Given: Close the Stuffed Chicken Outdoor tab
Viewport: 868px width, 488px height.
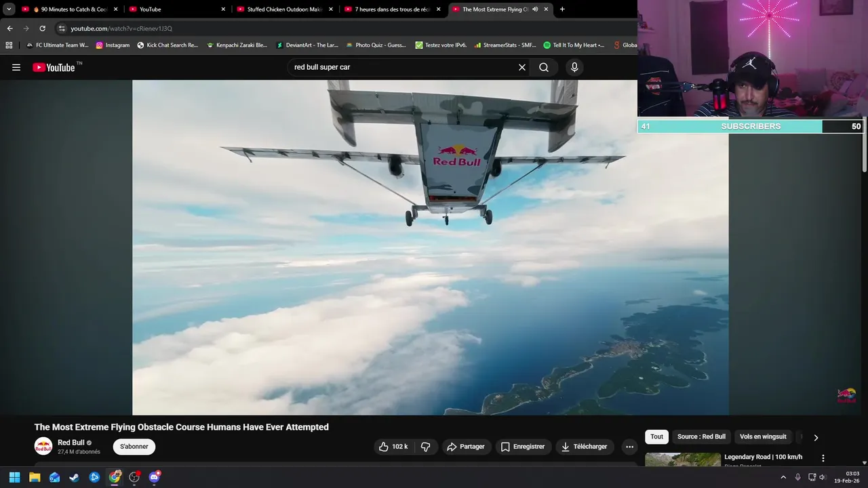Looking at the screenshot, I should tap(330, 9).
